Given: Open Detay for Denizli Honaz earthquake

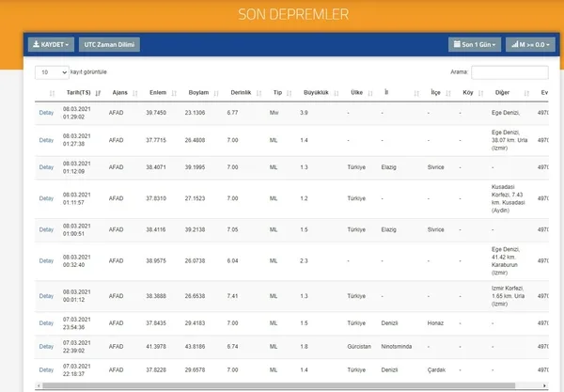Looking at the screenshot, I should [46, 323].
